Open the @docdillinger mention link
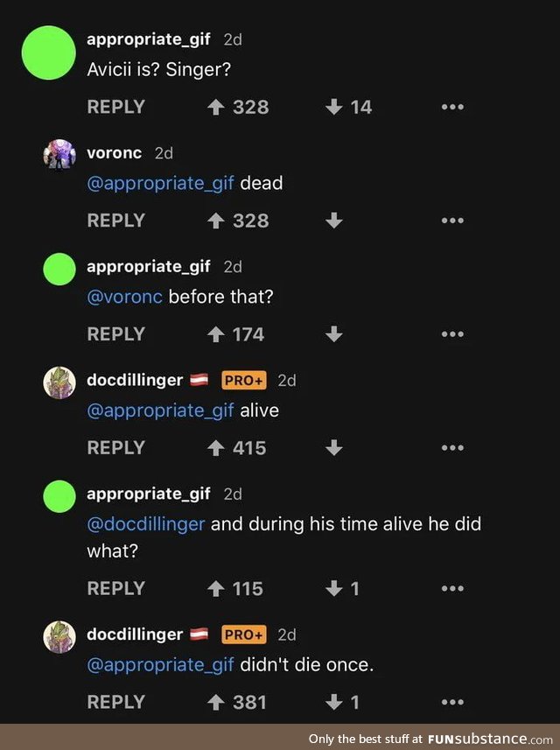This screenshot has height=750, width=560. click(x=146, y=524)
